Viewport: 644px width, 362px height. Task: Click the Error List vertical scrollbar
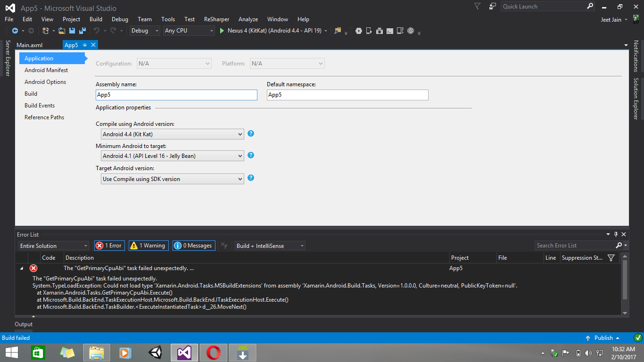click(x=625, y=285)
